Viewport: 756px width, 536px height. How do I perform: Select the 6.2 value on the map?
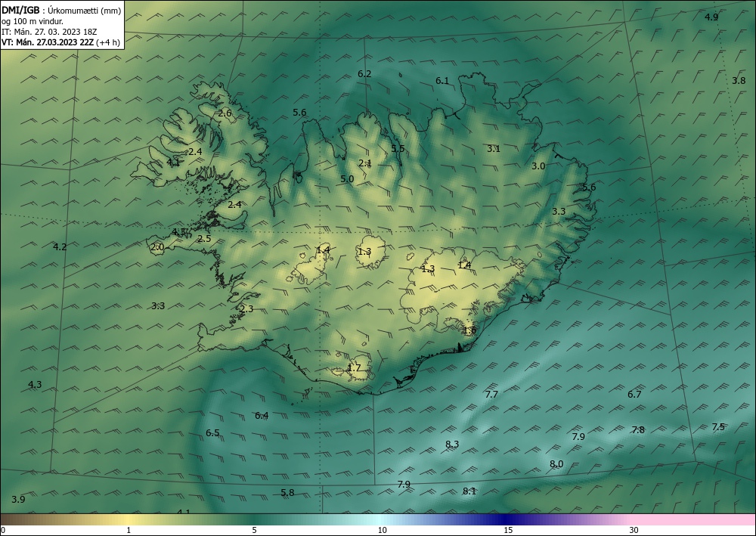364,74
